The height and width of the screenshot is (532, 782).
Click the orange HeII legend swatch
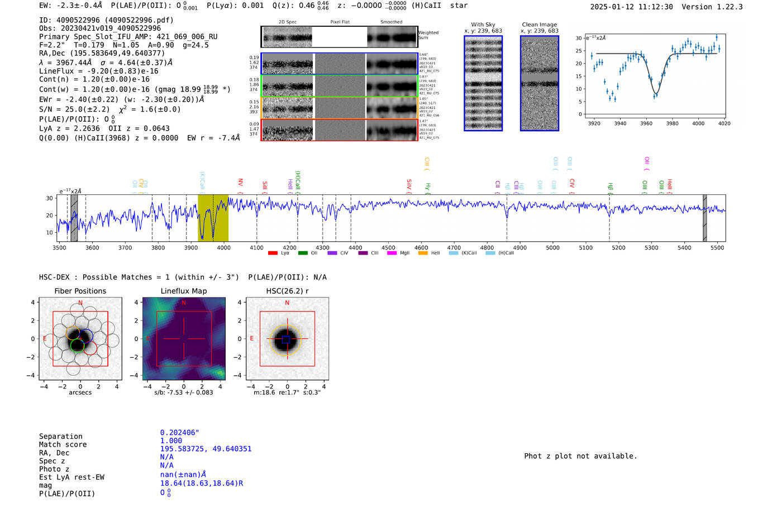[423, 253]
